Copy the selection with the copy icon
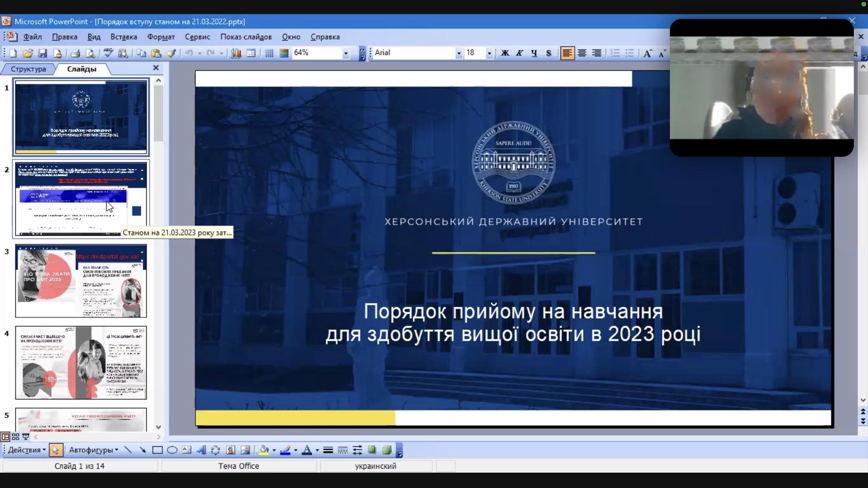Viewport: 868px width, 488px height. pos(141,53)
